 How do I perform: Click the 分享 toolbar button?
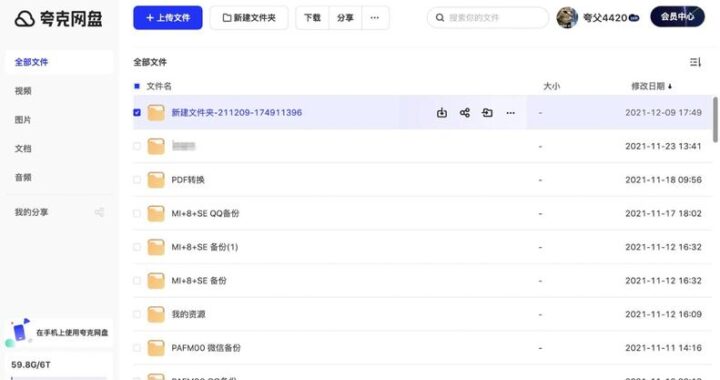[345, 18]
